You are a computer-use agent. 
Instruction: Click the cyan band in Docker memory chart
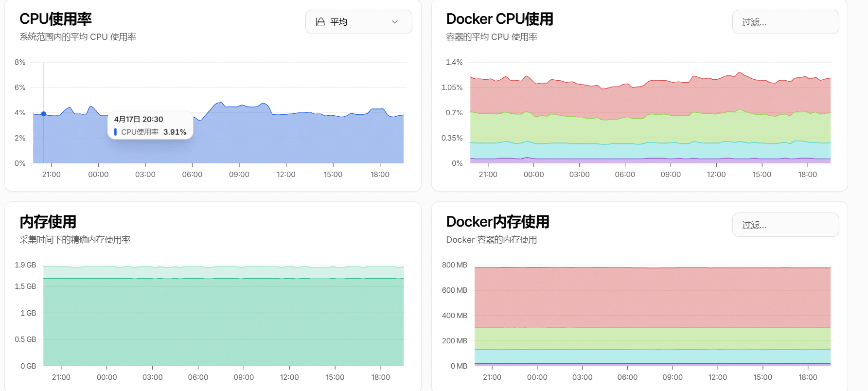coord(652,356)
